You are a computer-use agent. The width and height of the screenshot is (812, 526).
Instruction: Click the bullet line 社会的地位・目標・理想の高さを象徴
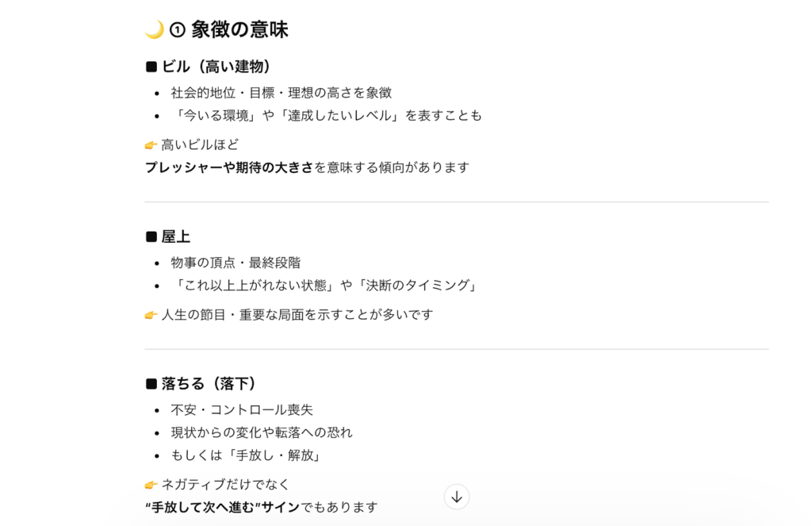click(282, 93)
